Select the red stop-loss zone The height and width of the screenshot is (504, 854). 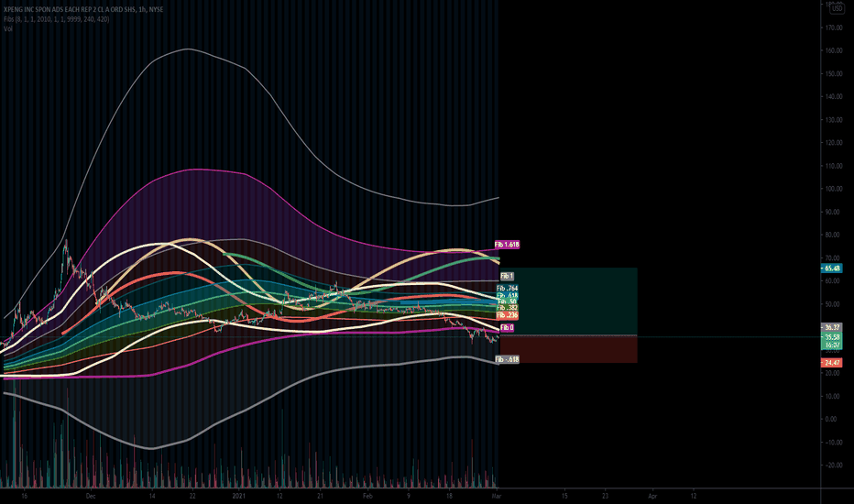569,349
